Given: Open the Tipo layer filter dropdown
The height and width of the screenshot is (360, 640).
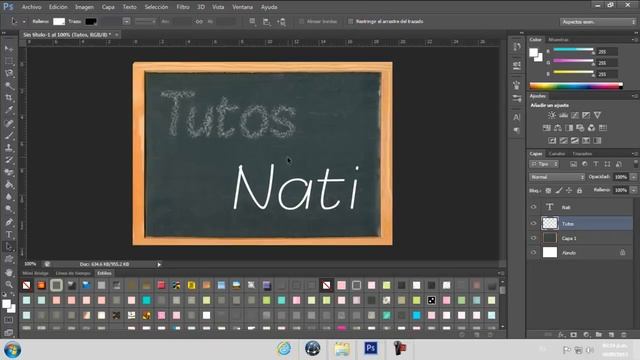Looking at the screenshot, I should [x=544, y=164].
